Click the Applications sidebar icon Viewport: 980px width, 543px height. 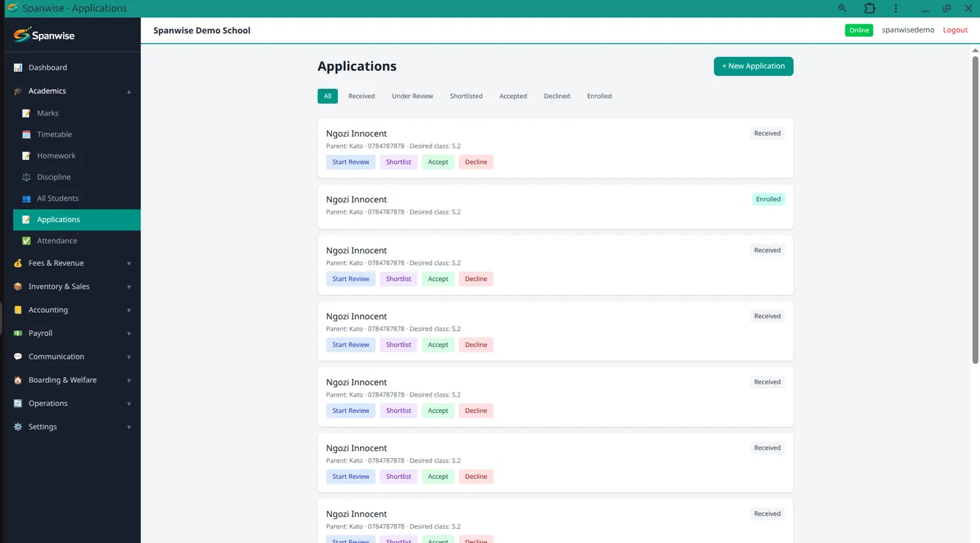point(26,220)
